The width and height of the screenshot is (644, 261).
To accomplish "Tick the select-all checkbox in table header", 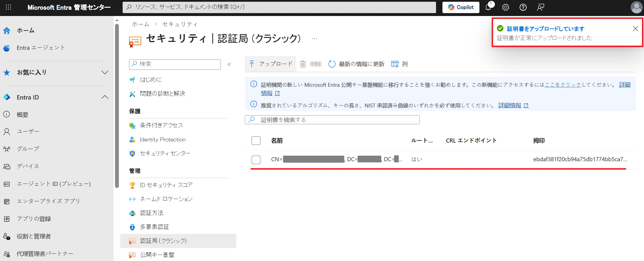I will coord(256,141).
